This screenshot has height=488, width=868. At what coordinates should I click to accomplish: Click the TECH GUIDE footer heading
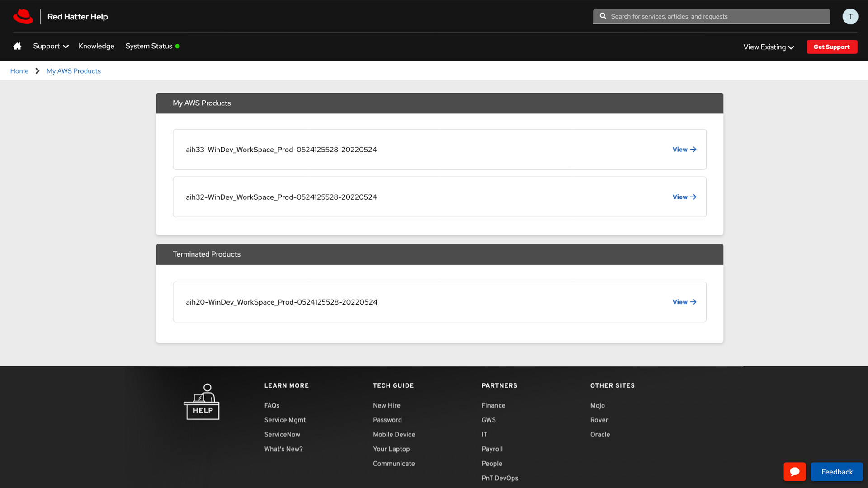(393, 385)
